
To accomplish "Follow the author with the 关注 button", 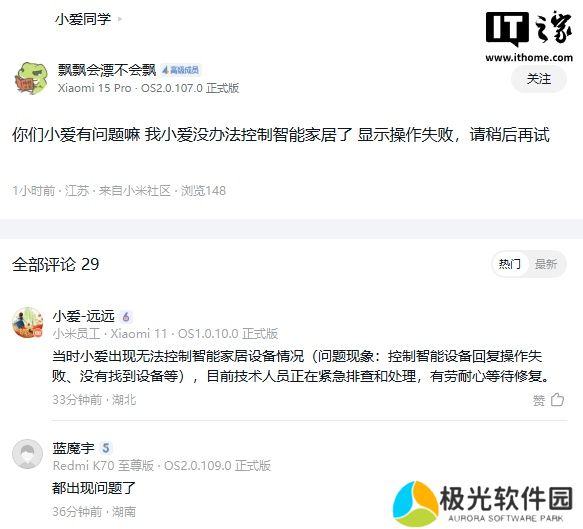I will 539,79.
